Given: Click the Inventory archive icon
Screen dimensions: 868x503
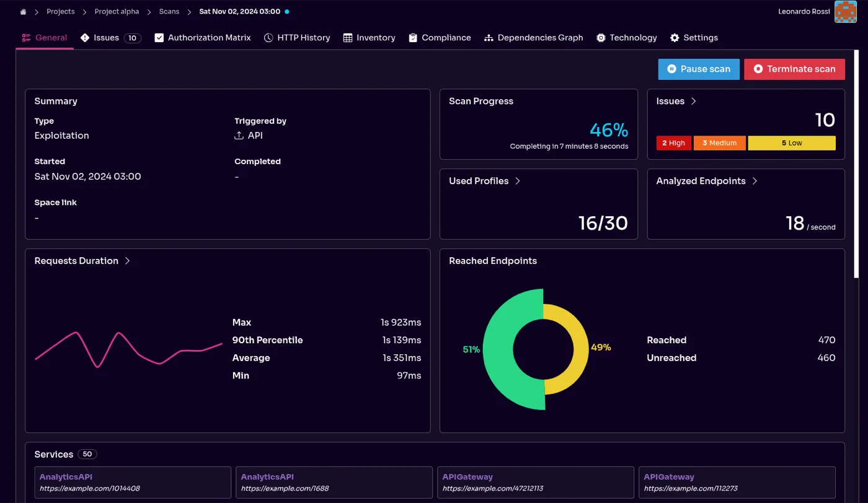Looking at the screenshot, I should pos(349,38).
